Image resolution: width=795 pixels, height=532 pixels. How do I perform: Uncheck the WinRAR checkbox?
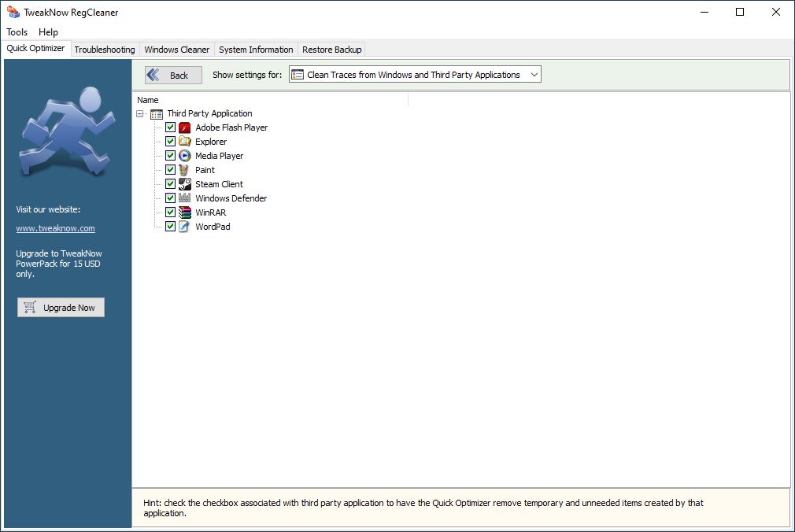click(170, 212)
